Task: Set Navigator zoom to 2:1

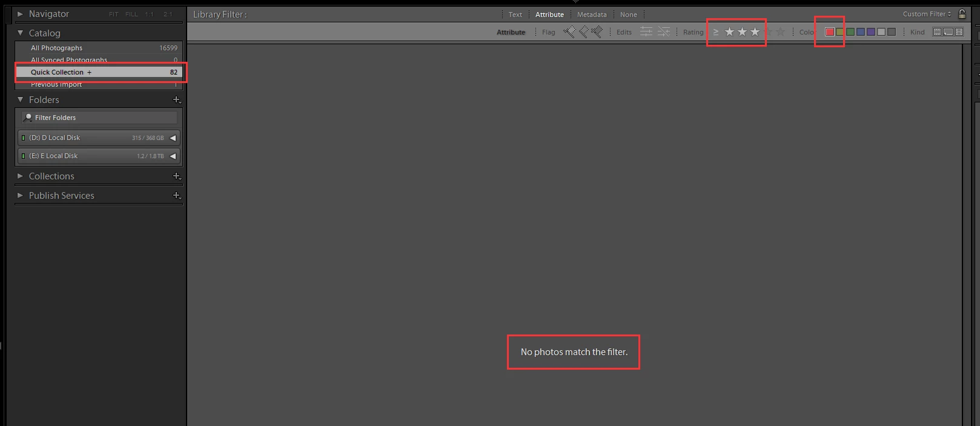Action: pyautogui.click(x=168, y=15)
